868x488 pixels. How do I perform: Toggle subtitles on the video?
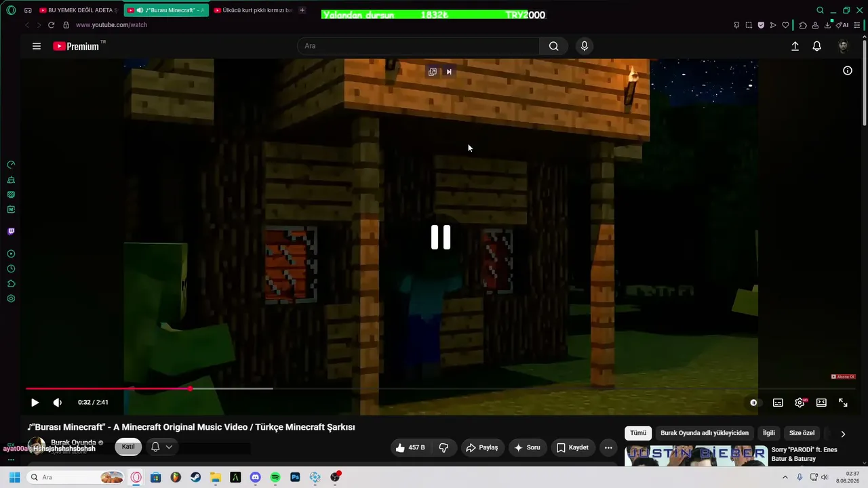tap(778, 403)
